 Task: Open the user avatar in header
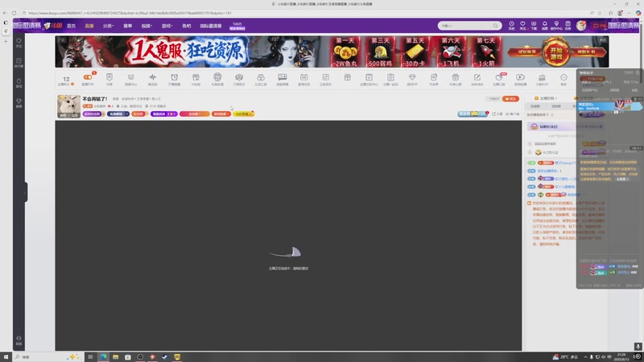pos(580,26)
